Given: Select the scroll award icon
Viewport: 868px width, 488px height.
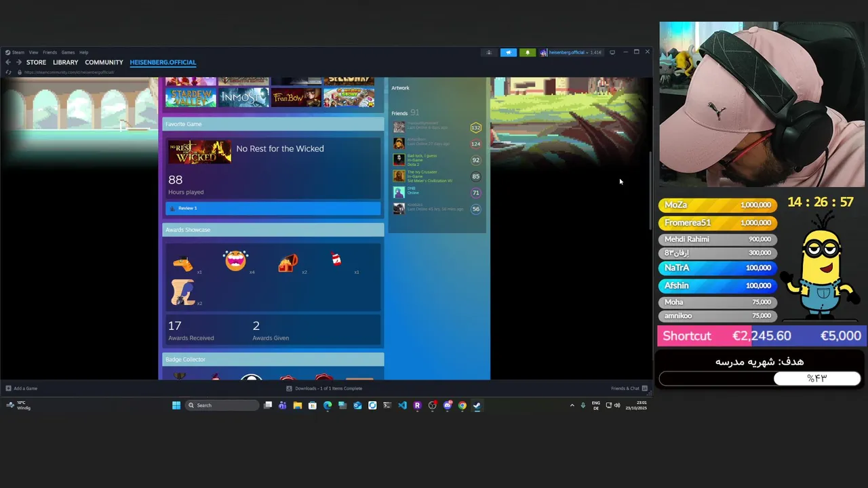Looking at the screenshot, I should [182, 292].
